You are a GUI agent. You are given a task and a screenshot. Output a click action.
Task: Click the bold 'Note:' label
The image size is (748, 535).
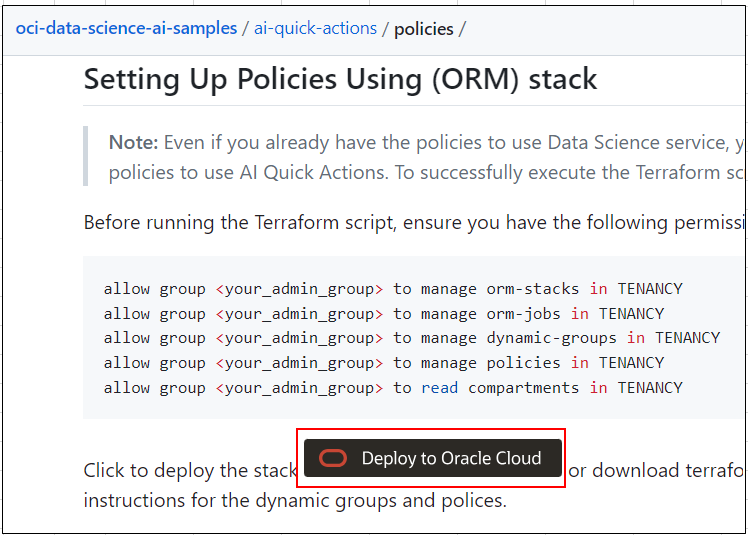click(x=133, y=142)
